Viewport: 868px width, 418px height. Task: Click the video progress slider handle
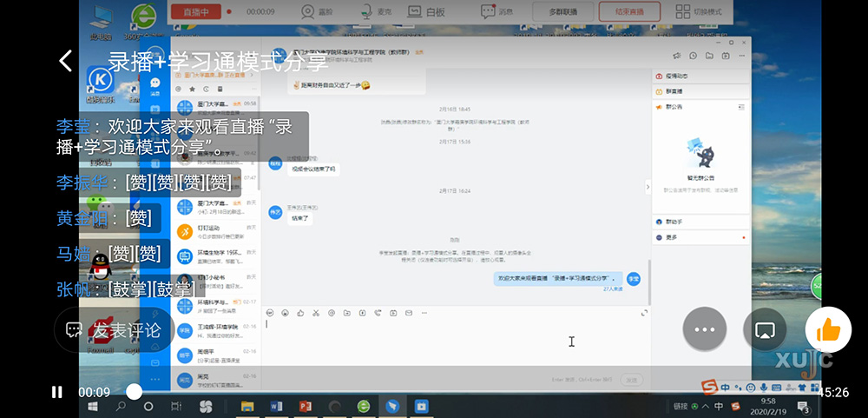tap(134, 392)
